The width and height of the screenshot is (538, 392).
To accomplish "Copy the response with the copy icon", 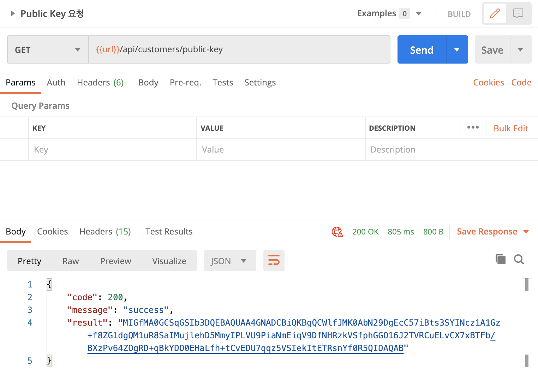I will click(x=501, y=259).
